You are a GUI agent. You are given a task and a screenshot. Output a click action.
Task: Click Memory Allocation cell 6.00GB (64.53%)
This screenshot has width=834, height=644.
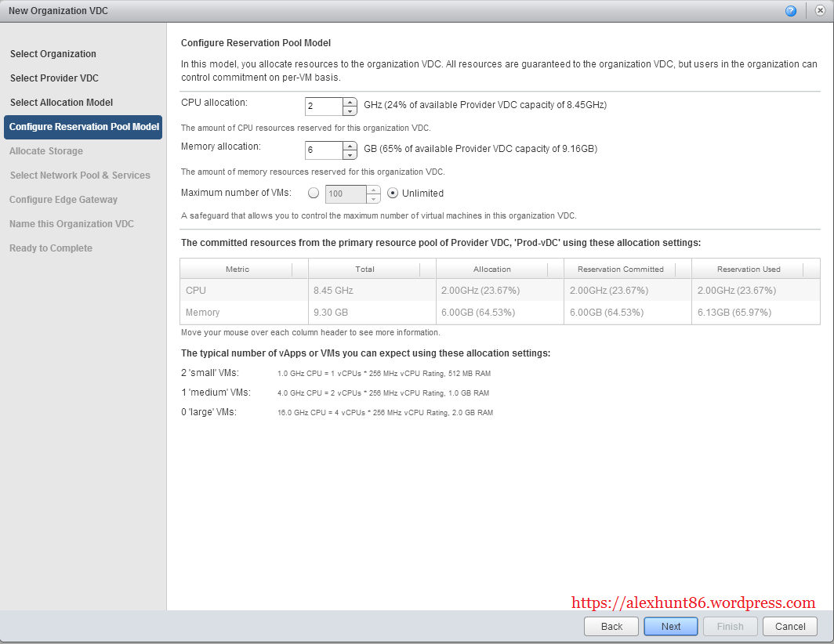tap(499, 312)
